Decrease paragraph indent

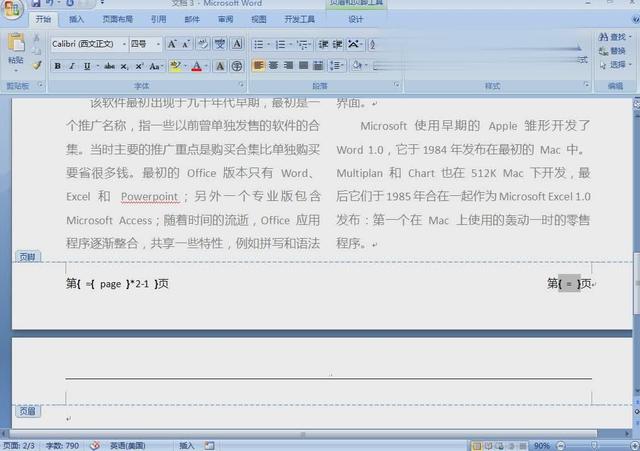323,44
